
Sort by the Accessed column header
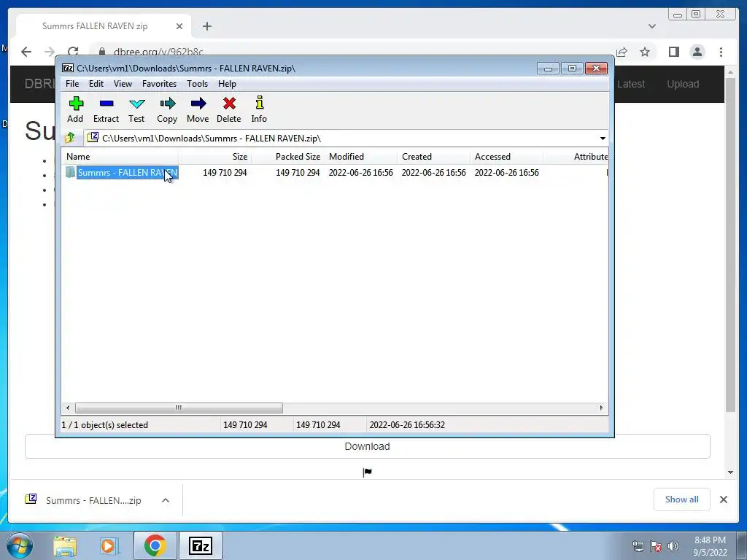click(506, 157)
